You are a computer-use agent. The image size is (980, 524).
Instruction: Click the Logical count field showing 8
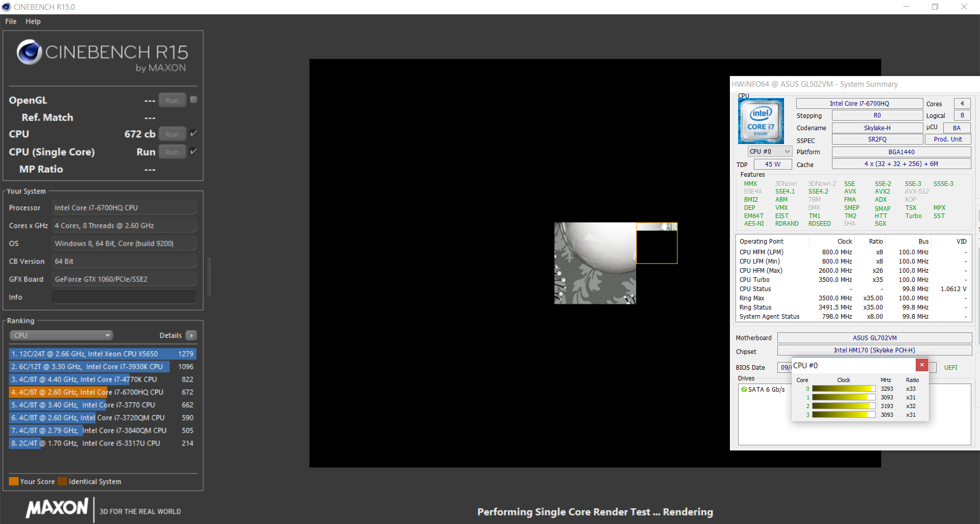tap(962, 115)
